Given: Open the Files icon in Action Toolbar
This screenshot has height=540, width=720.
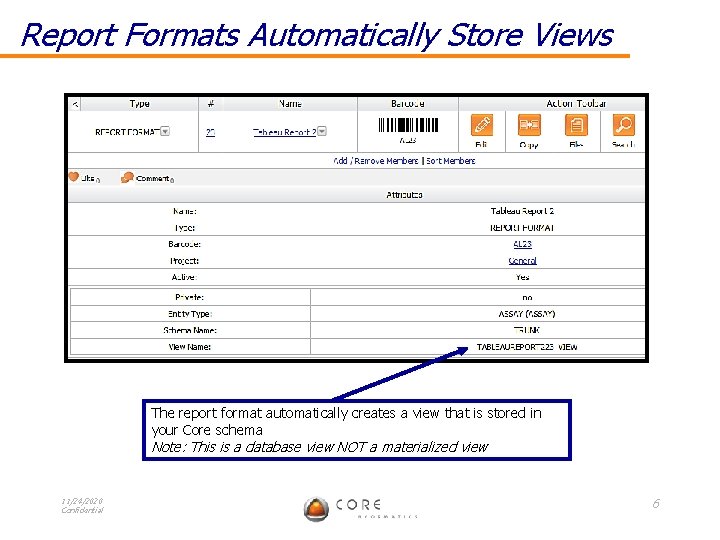Looking at the screenshot, I should coord(576,125).
